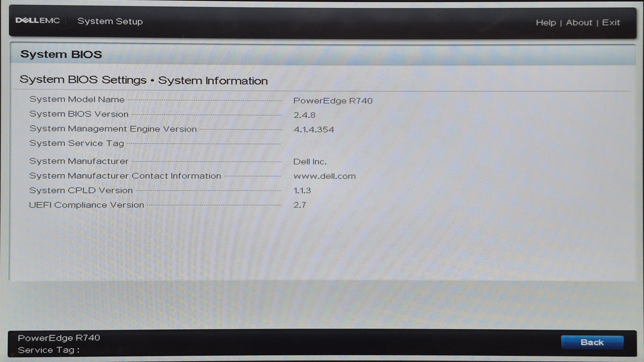Click Exit to leave System Setup

click(611, 22)
